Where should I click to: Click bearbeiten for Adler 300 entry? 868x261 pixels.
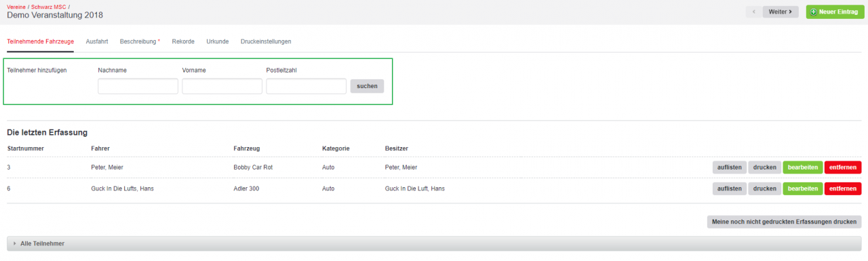[803, 188]
